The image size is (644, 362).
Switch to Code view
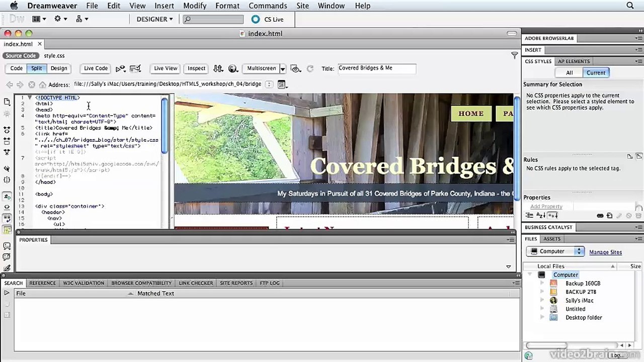[17, 68]
